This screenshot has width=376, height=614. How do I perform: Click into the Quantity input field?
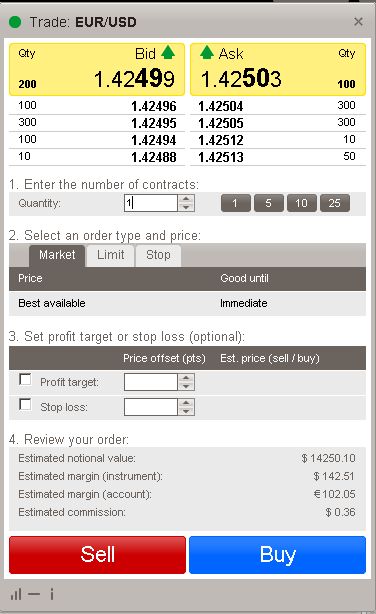[151, 203]
